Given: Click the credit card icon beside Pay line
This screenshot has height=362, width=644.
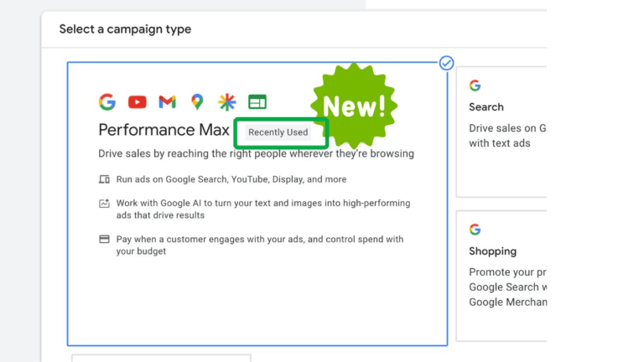Looking at the screenshot, I should tap(104, 240).
